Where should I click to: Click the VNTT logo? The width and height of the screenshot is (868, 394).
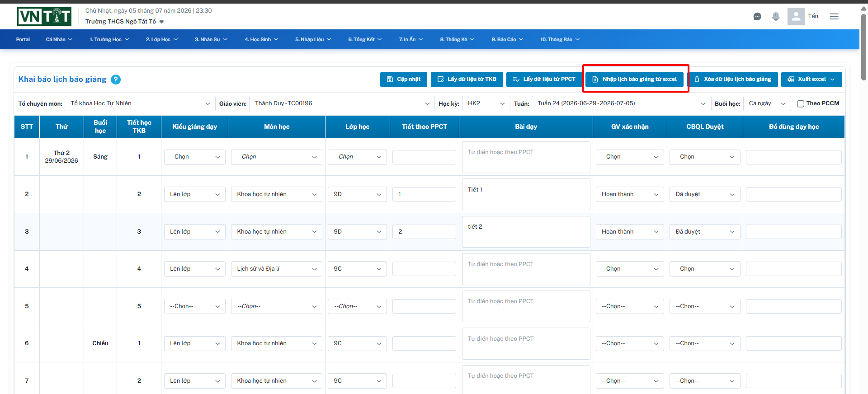click(x=44, y=17)
